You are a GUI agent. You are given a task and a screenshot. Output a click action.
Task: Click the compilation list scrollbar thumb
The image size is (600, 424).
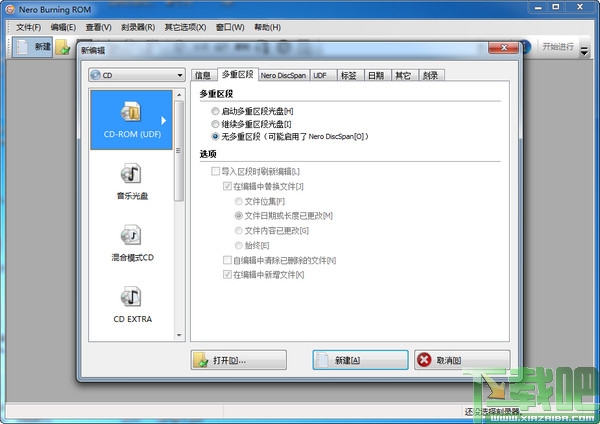[x=179, y=150]
